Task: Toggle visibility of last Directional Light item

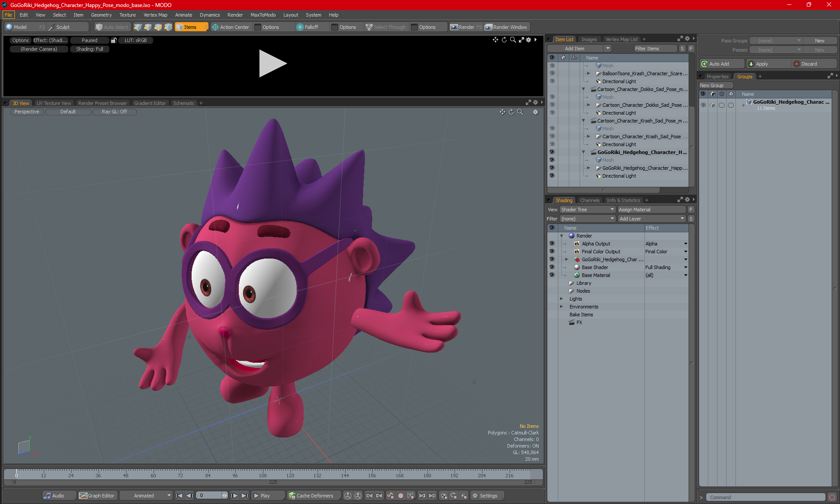Action: pos(552,176)
